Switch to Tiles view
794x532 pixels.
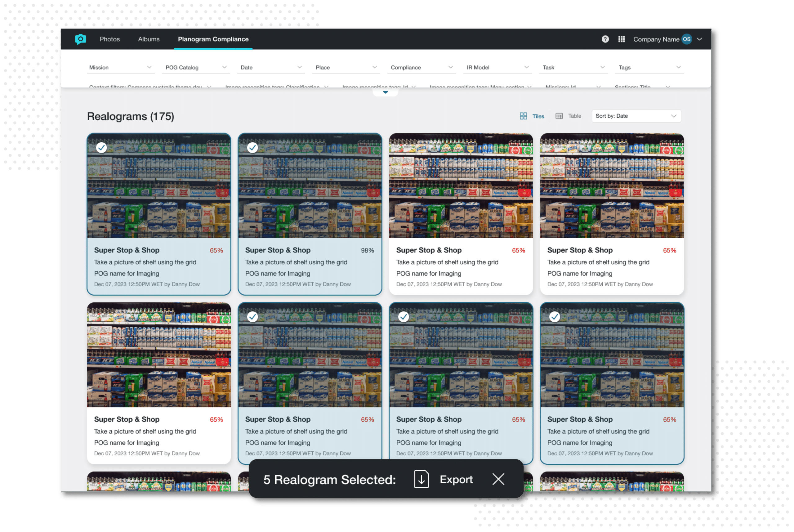click(x=532, y=116)
